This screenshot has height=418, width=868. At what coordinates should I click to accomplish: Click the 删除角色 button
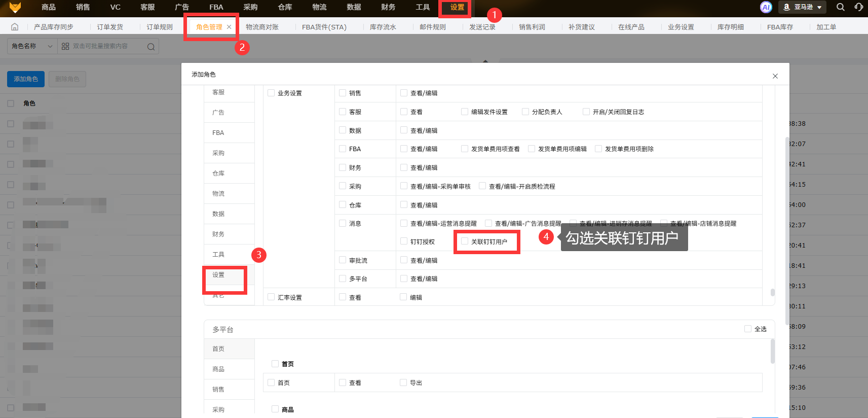tap(67, 79)
